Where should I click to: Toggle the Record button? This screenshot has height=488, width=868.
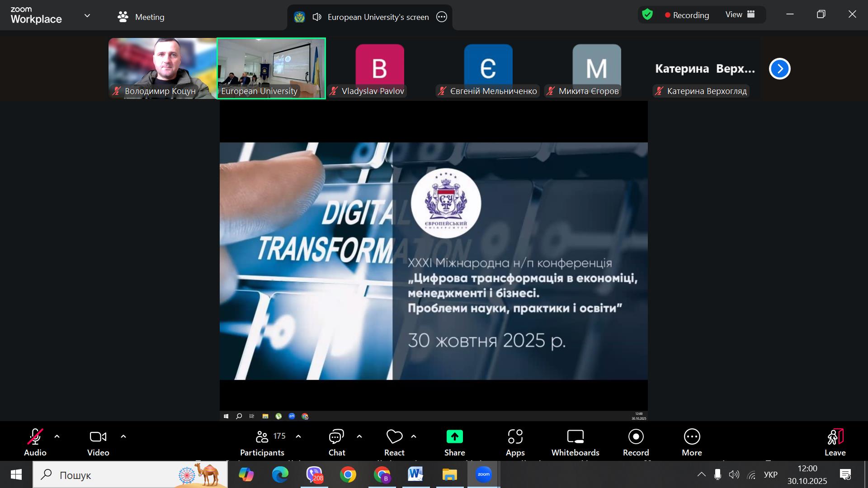tap(636, 442)
